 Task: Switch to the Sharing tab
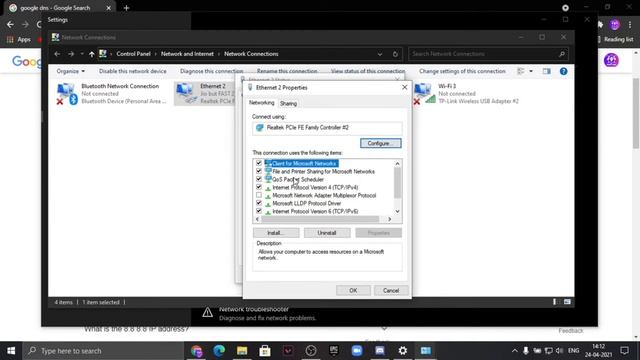(x=288, y=104)
